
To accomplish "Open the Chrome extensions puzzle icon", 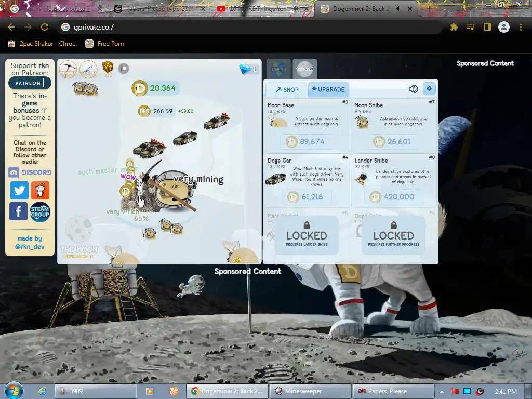I will (x=454, y=27).
